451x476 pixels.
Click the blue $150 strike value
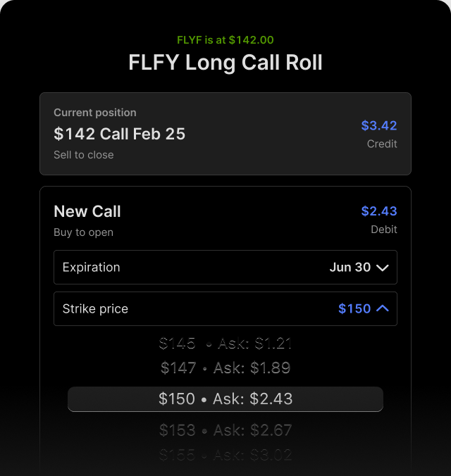coord(354,309)
